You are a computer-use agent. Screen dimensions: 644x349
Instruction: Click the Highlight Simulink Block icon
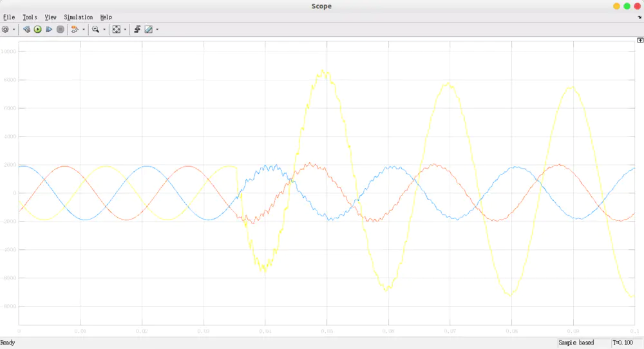(x=75, y=30)
